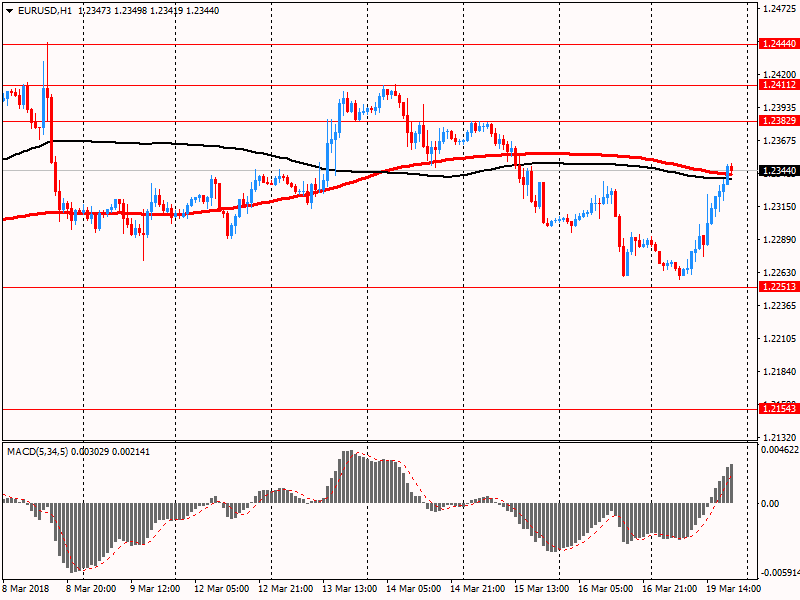Click the 1.21320 price scale value
The height and width of the screenshot is (600, 800).
click(780, 437)
